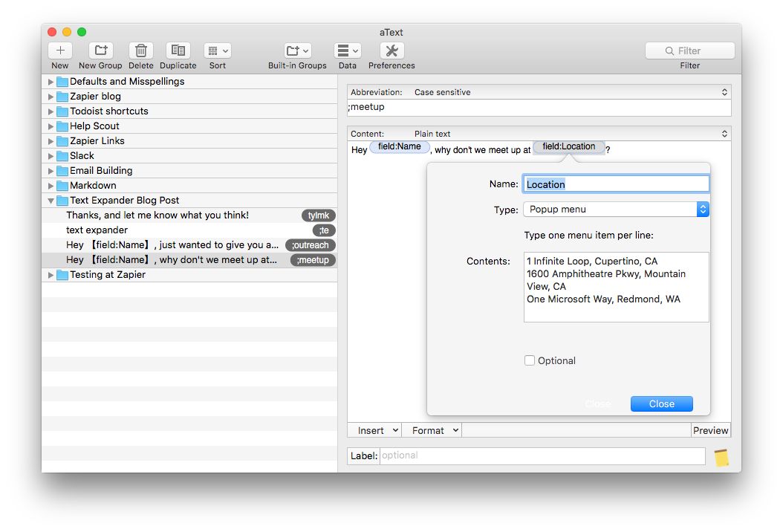The image size is (783, 532).
Task: Select the Help Scout folder icon
Action: (62, 126)
